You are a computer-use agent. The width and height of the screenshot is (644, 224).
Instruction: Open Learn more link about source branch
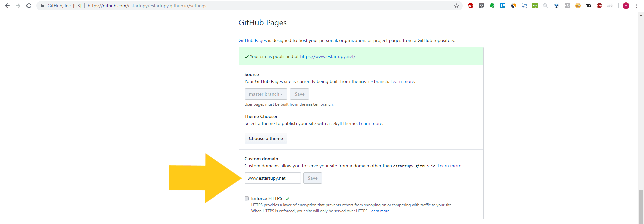coord(402,81)
